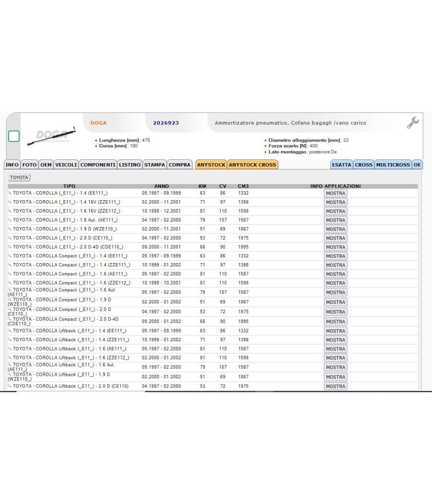Image resolution: width=432 pixels, height=504 pixels.
Task: Open the FOTO tab
Action: 29,165
